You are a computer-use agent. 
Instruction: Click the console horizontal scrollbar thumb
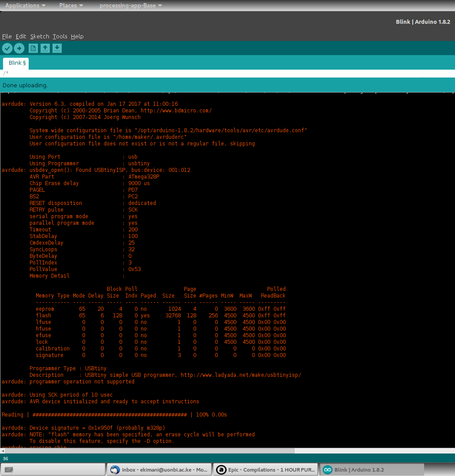click(149, 451)
